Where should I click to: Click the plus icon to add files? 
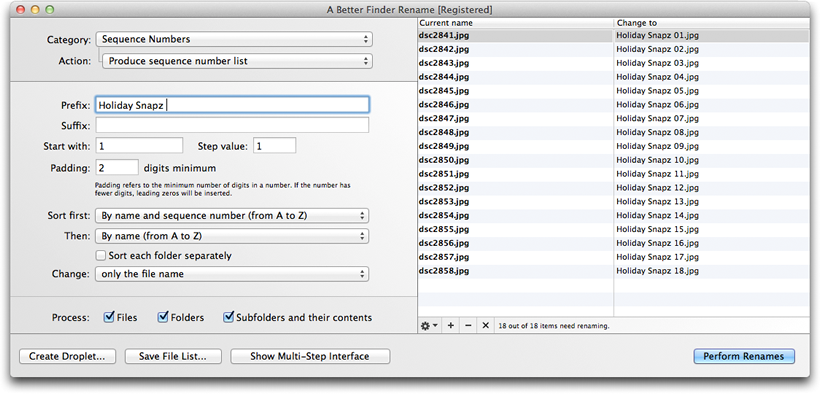451,326
